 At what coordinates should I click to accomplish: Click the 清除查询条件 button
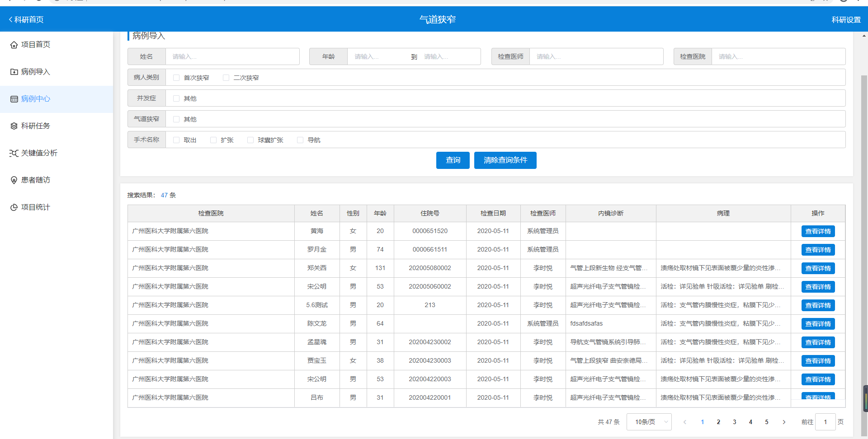pos(505,160)
